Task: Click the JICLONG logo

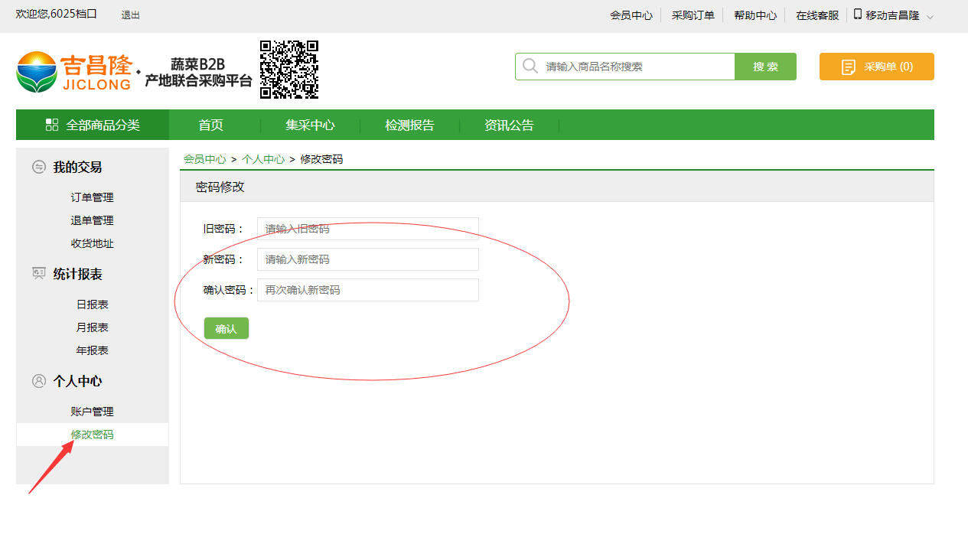Action: coord(74,71)
